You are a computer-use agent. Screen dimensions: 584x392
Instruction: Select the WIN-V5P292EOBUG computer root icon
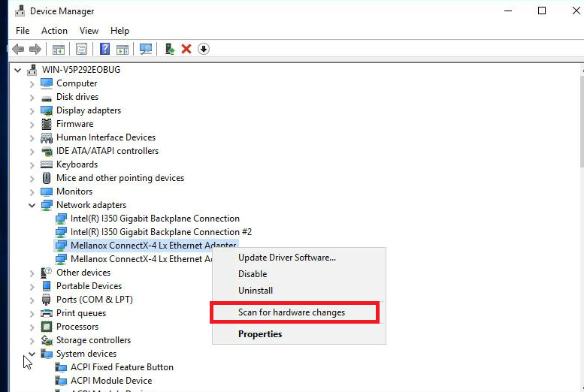(32, 70)
